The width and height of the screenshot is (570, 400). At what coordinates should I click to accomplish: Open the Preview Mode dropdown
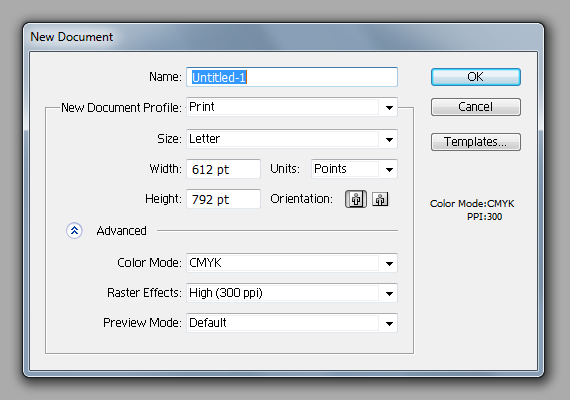click(292, 323)
